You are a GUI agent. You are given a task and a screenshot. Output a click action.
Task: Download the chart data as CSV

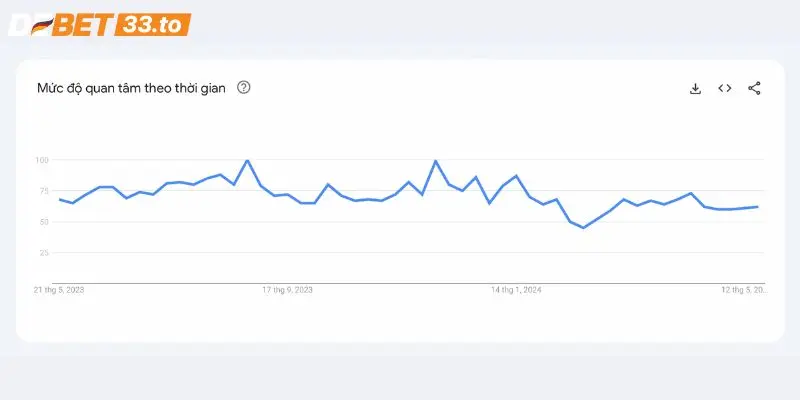pos(696,88)
